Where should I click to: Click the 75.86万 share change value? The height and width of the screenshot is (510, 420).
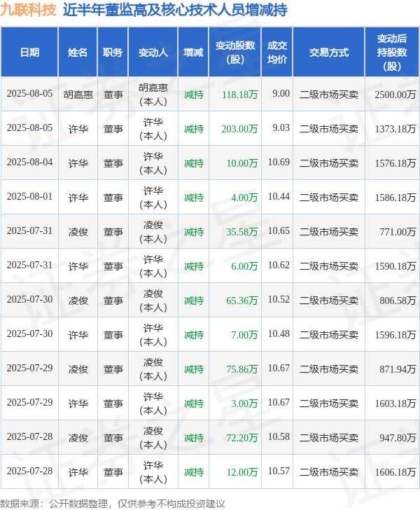pyautogui.click(x=242, y=369)
